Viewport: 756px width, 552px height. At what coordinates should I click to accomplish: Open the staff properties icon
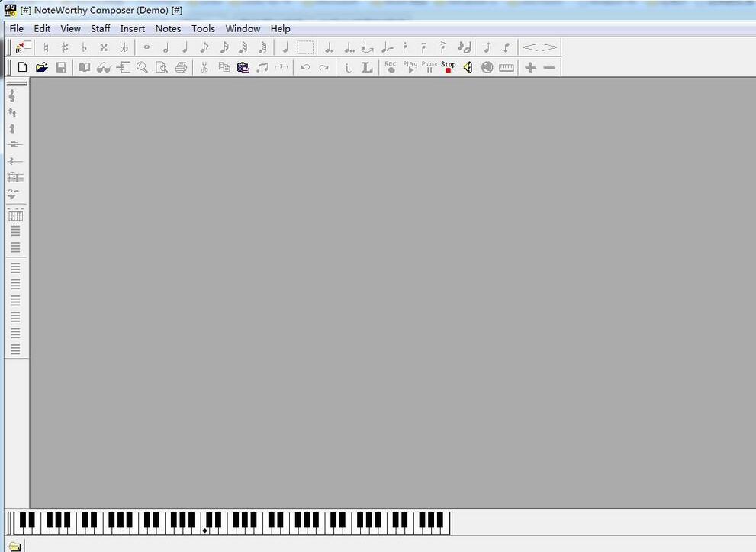(124, 67)
